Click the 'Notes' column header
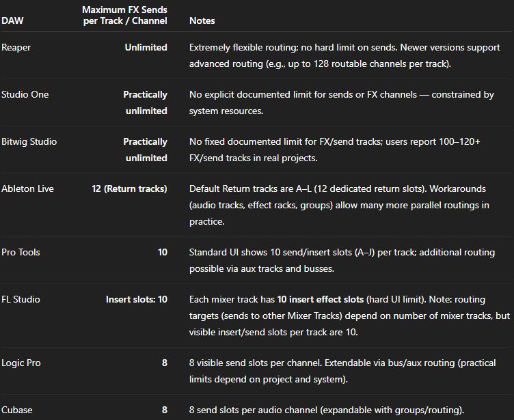The width and height of the screenshot is (514, 420). coord(202,20)
